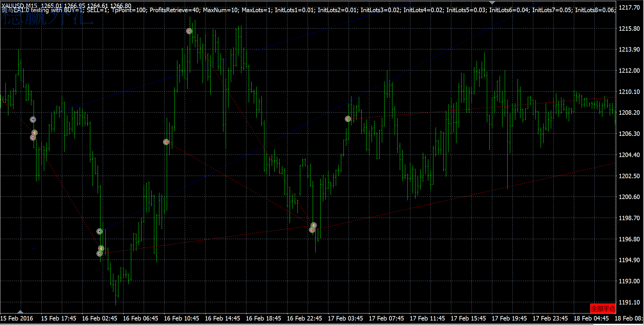Click the 1202.50 price label
Image resolution: width=644 pixels, height=325 pixels.
(629, 176)
